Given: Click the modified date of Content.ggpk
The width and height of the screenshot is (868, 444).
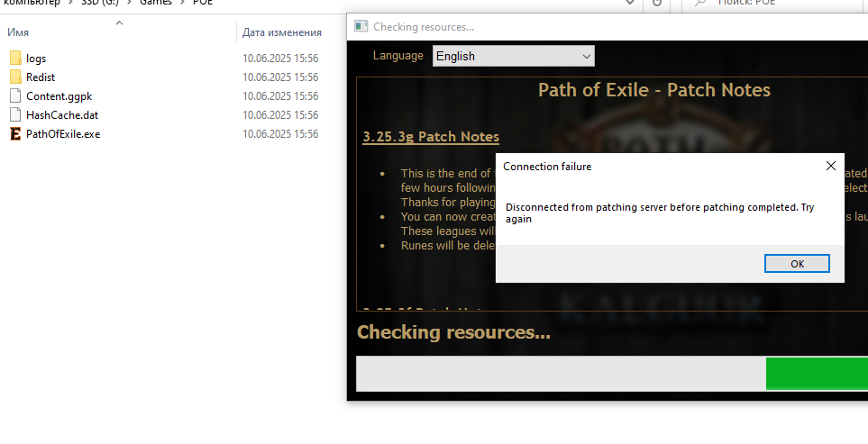Looking at the screenshot, I should pos(280,95).
